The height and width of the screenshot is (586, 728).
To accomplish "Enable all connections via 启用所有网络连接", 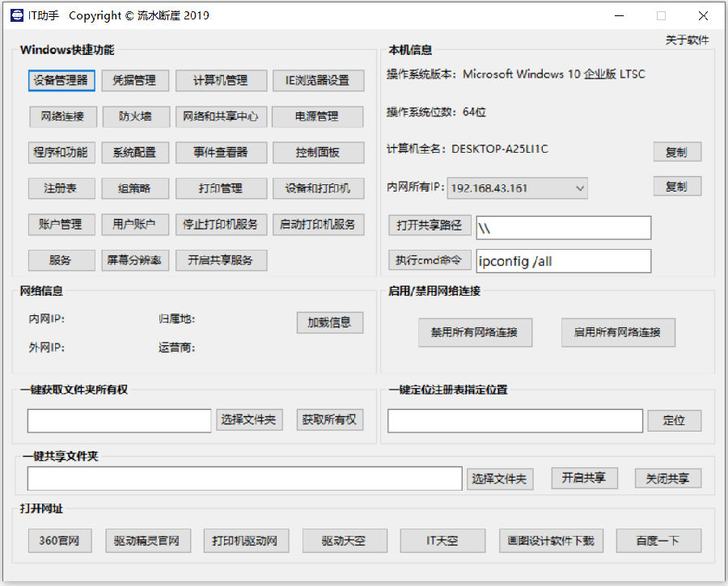I will pos(617,332).
